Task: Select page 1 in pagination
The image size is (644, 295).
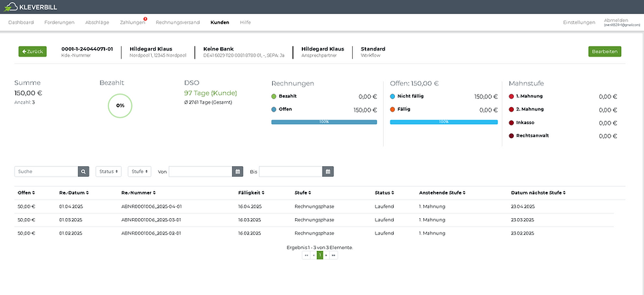Action: click(x=320, y=255)
